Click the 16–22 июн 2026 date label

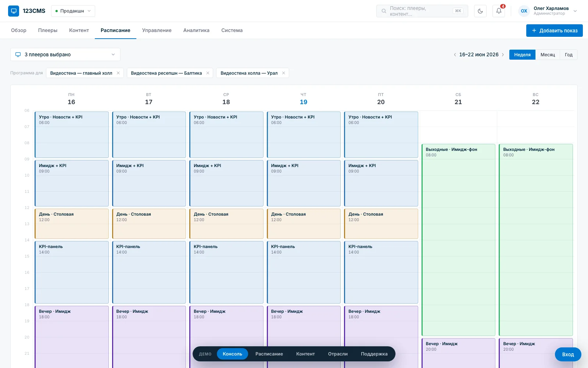[479, 54]
